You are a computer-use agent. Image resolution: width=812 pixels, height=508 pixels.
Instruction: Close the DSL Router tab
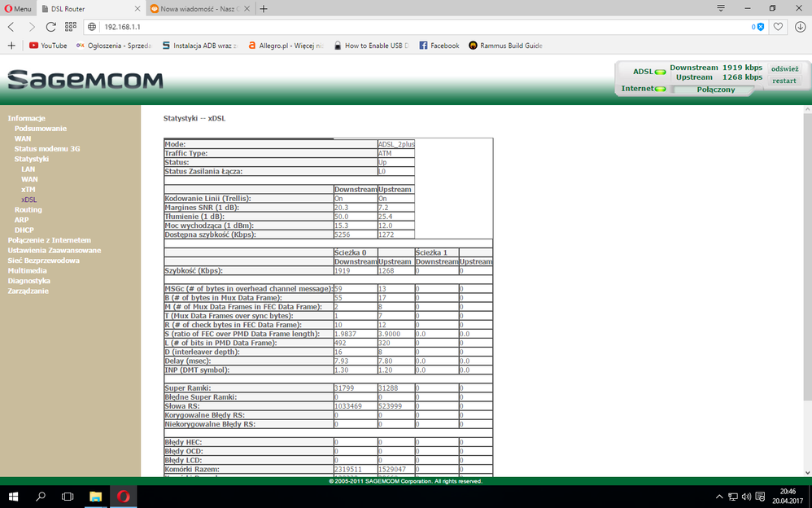[138, 9]
